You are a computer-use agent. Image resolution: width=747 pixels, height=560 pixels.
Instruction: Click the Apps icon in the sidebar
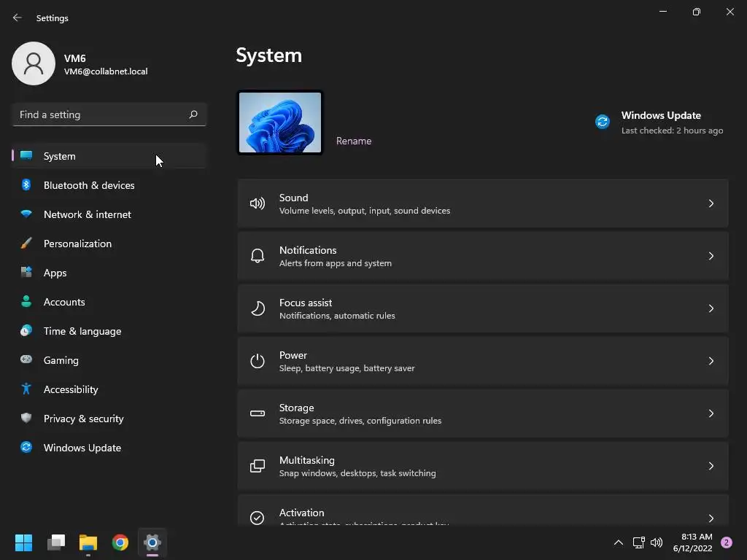tap(26, 273)
